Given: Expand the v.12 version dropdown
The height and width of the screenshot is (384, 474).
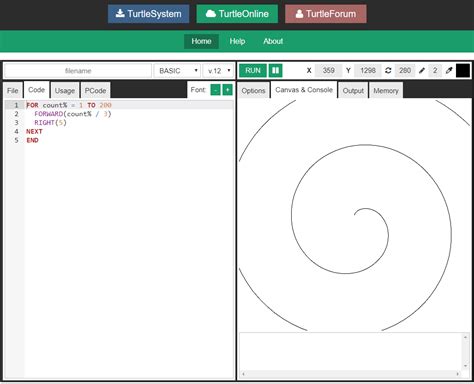Looking at the screenshot, I should 218,71.
